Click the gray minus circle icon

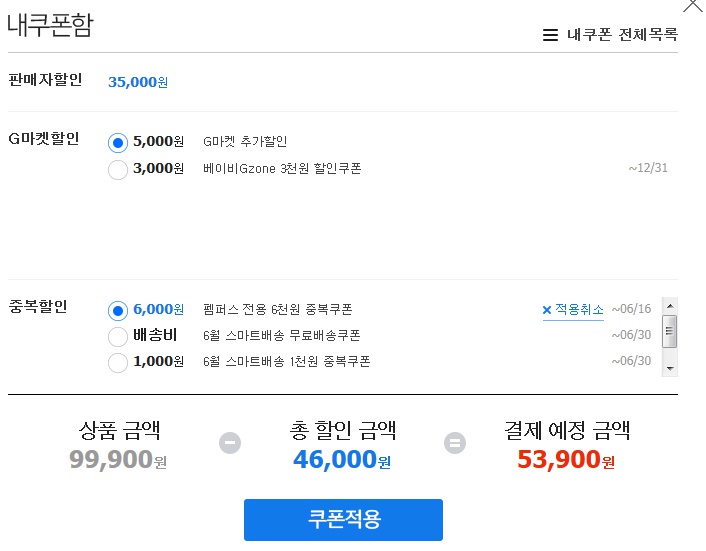click(230, 441)
